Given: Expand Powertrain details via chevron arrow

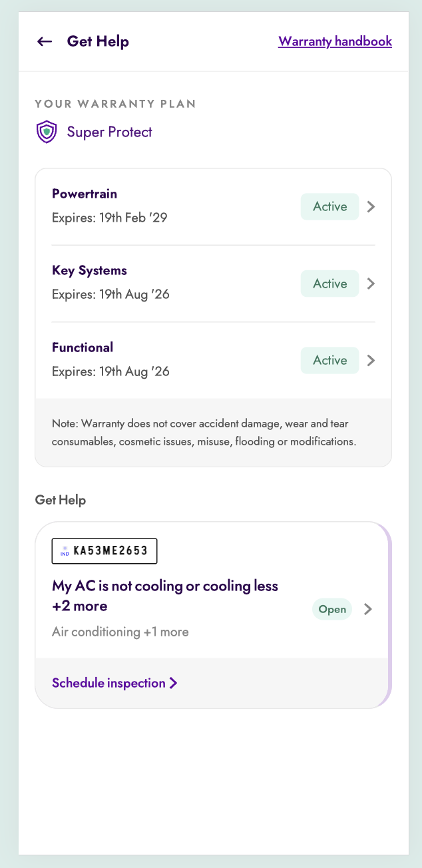Looking at the screenshot, I should 371,206.
